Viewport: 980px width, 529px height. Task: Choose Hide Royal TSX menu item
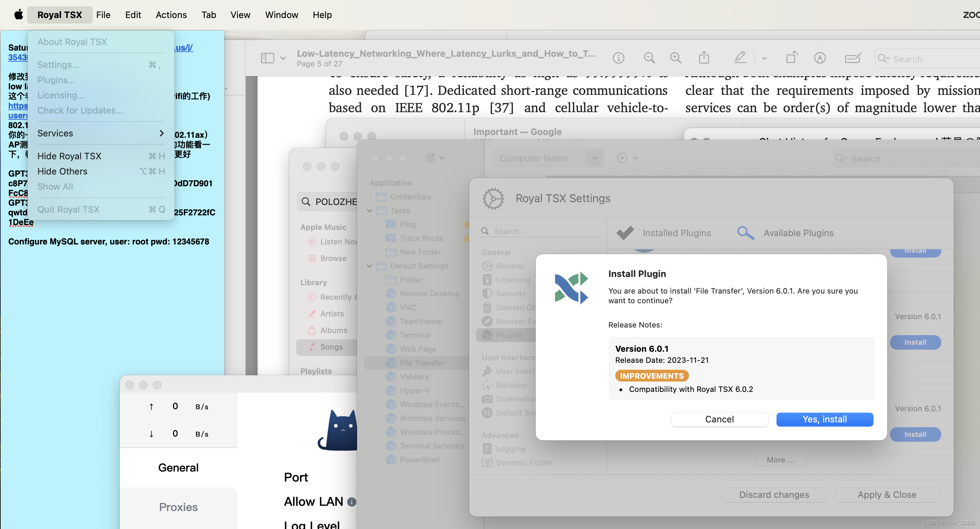coord(69,156)
